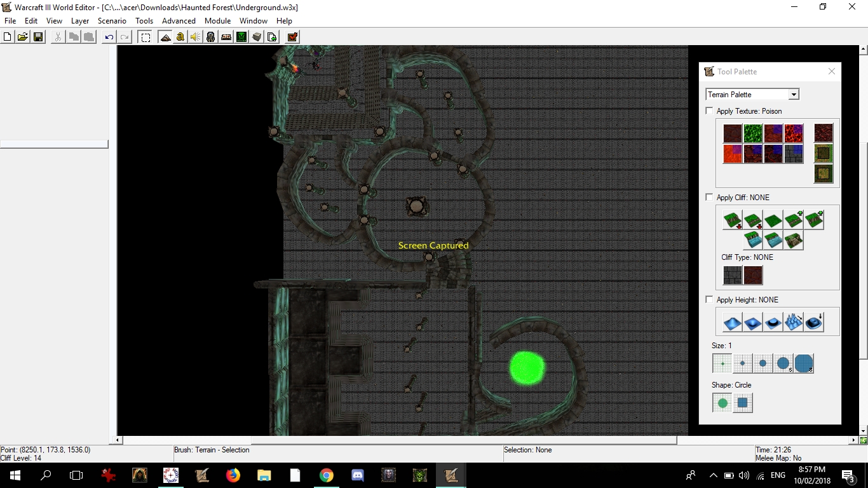This screenshot has width=868, height=488.
Task: Select the plateau height tool
Action: (x=773, y=322)
